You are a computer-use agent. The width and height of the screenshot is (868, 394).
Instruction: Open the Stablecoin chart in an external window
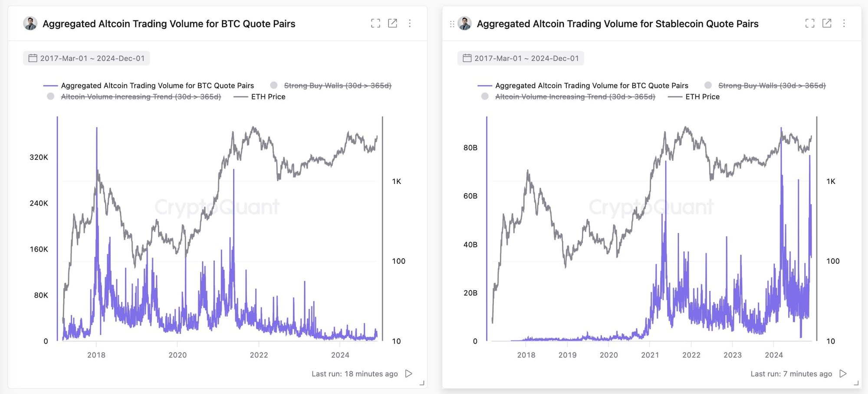(x=827, y=23)
